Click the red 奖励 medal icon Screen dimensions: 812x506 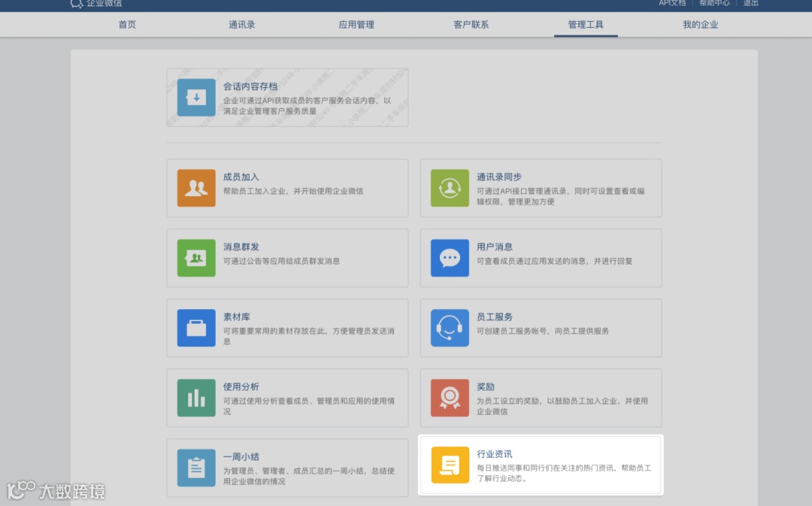point(450,398)
